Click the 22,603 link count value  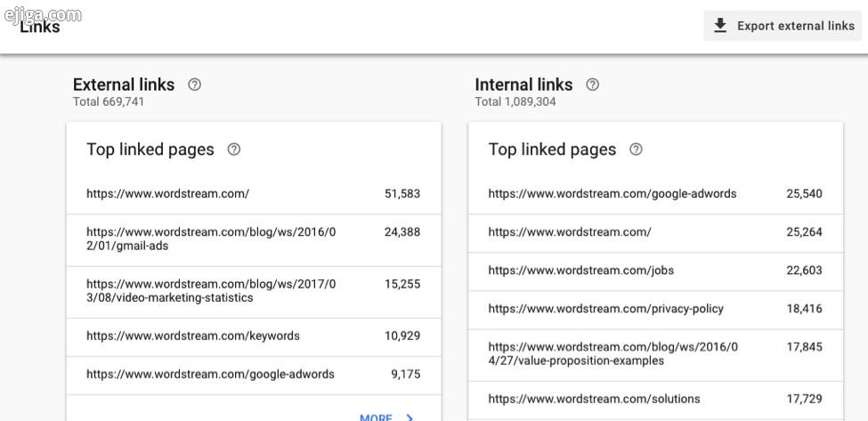pyautogui.click(x=804, y=271)
